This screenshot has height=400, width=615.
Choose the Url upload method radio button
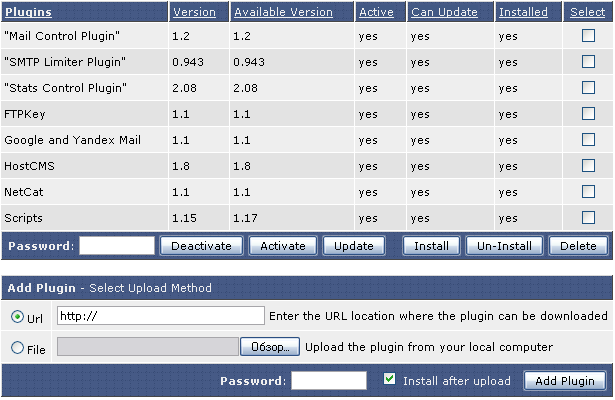pos(17,317)
